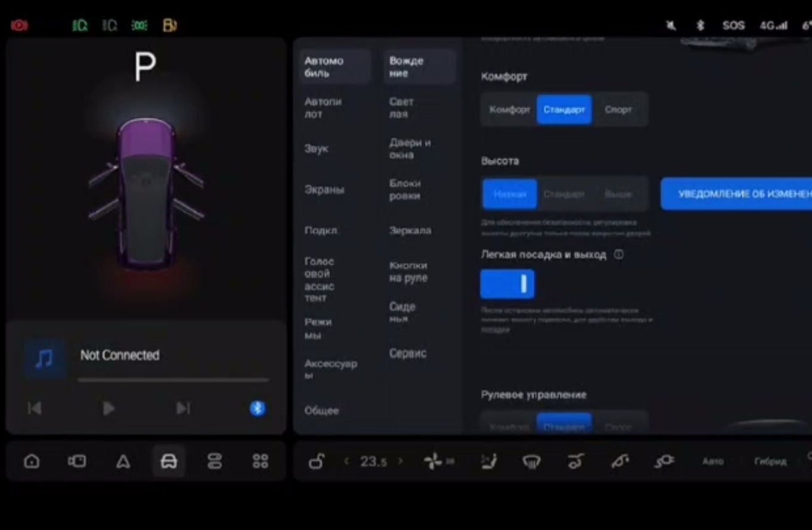Image resolution: width=812 pixels, height=530 pixels.
Task: Select the Блокировки submenu
Action: click(x=405, y=190)
